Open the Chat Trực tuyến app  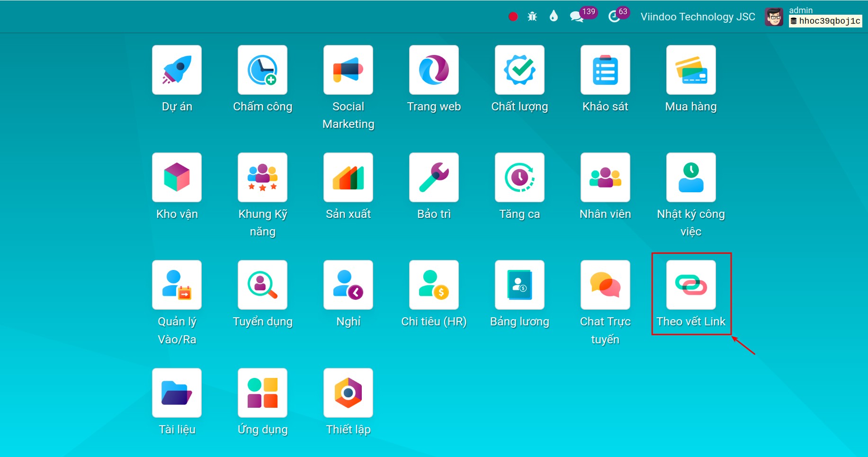pyautogui.click(x=605, y=285)
